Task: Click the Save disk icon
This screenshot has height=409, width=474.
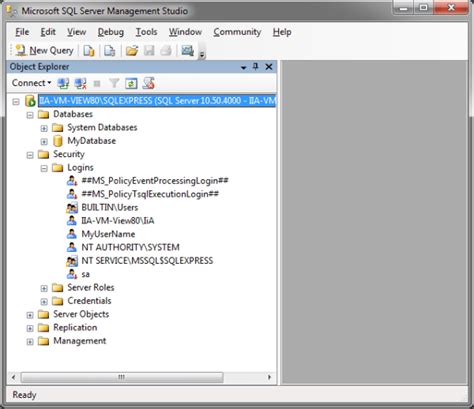Action: (149, 51)
